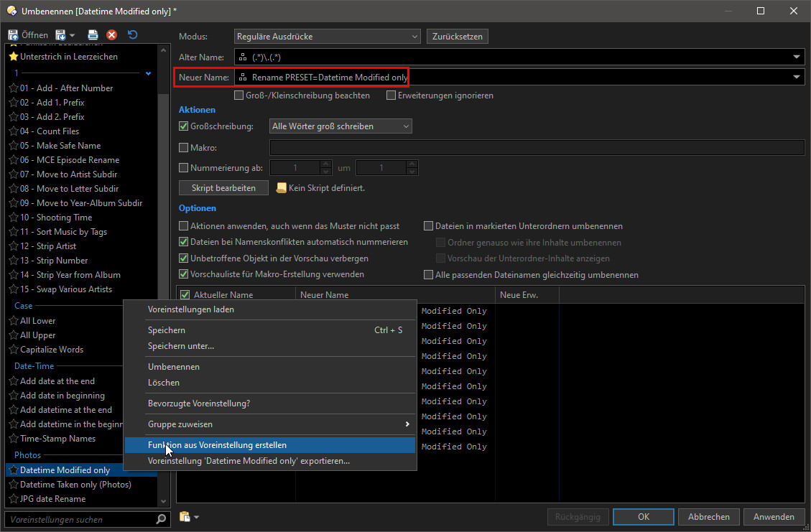Toggle the Aktueller Name column header checkbox

[x=185, y=295]
